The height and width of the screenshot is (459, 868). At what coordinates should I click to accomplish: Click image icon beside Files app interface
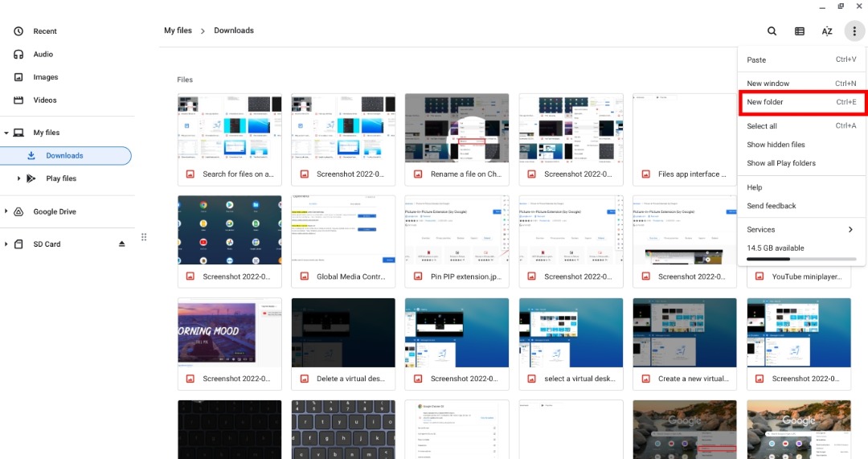tap(646, 174)
